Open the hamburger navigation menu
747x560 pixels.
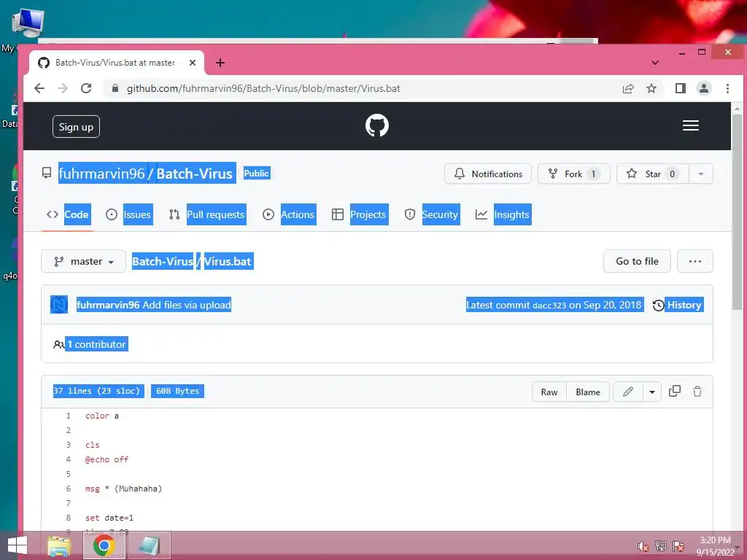(x=690, y=125)
